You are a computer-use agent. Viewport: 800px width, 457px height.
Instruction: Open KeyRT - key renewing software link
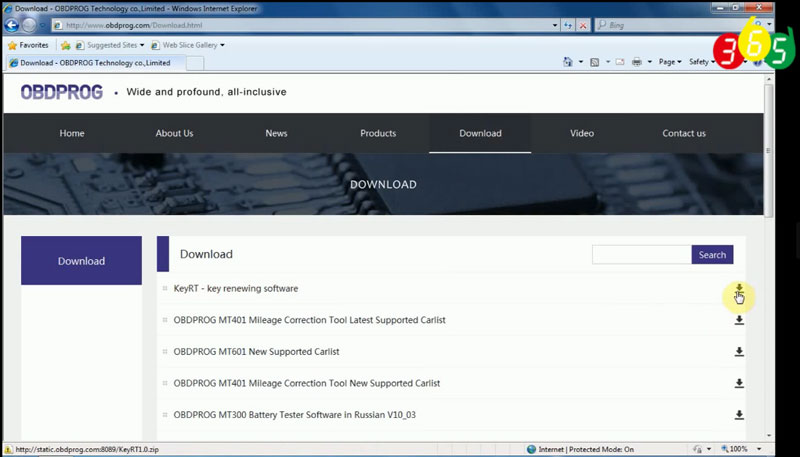click(236, 289)
